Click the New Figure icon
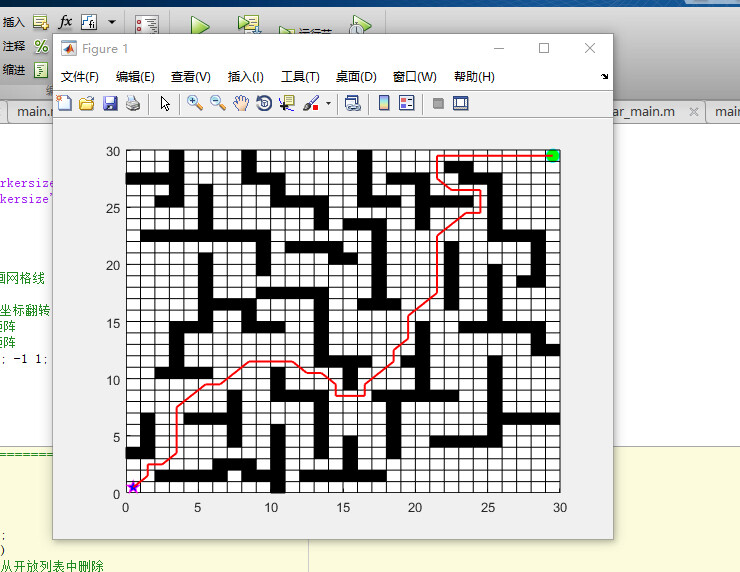The image size is (740, 572). click(64, 103)
